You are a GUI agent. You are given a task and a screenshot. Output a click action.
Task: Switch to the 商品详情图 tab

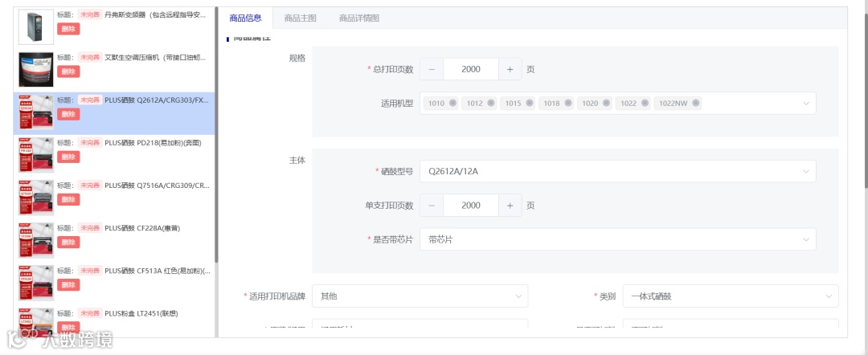(x=358, y=18)
